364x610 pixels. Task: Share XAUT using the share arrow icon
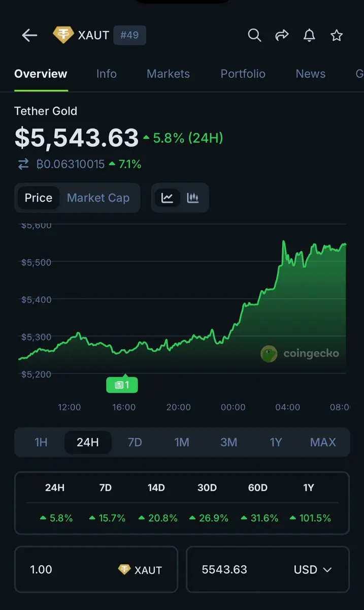[x=282, y=35]
